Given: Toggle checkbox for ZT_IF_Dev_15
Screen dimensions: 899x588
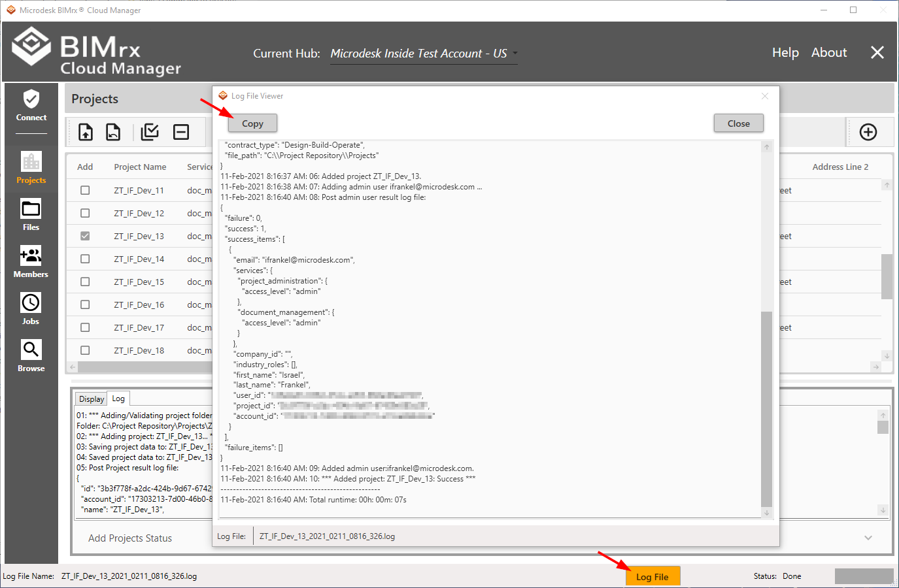Looking at the screenshot, I should point(85,282).
